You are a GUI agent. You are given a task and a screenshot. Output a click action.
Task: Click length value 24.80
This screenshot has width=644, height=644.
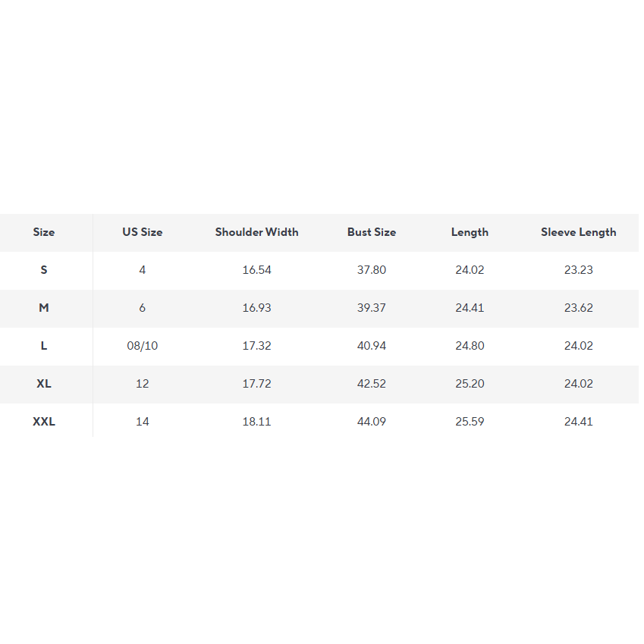coord(470,346)
